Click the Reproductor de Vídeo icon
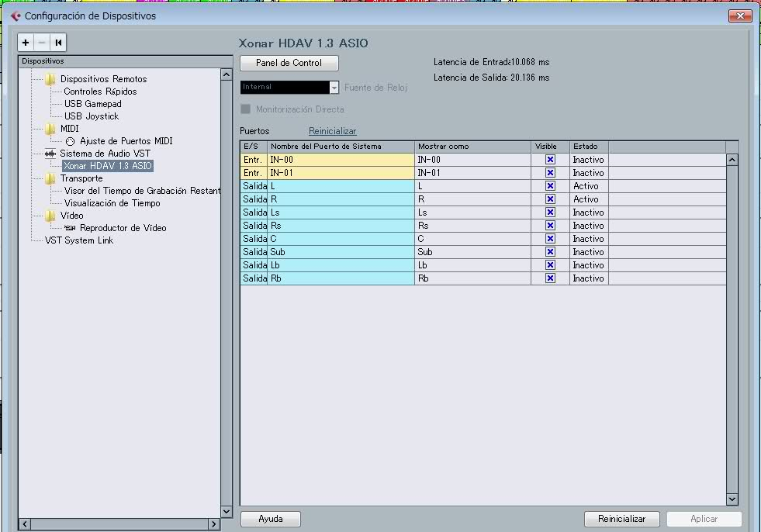The image size is (761, 532). coord(71,228)
